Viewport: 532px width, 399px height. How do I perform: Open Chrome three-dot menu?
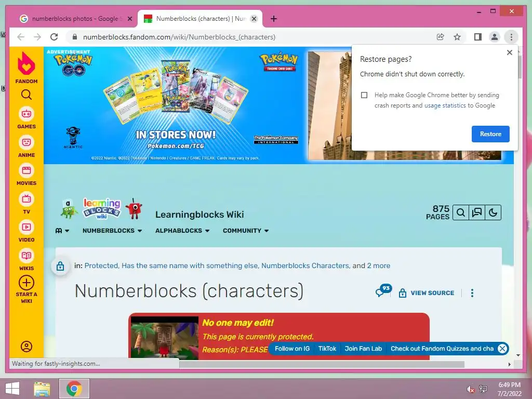click(x=511, y=37)
